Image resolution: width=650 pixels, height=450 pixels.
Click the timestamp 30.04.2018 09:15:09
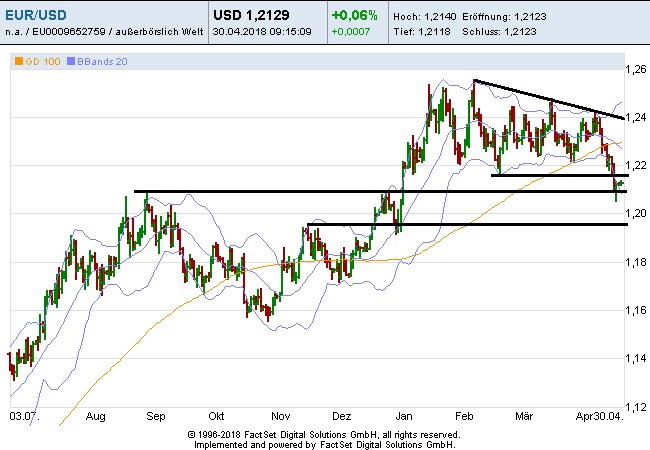coord(262,31)
